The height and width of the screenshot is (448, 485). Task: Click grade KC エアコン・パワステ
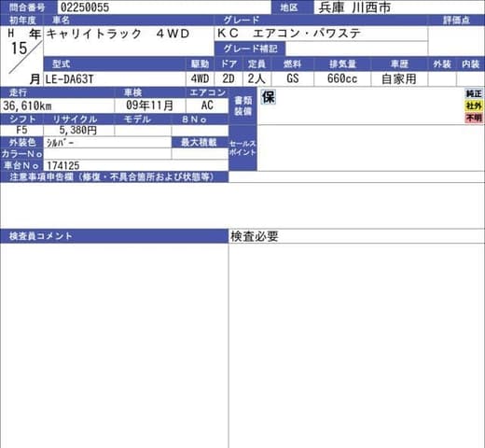pos(289,34)
